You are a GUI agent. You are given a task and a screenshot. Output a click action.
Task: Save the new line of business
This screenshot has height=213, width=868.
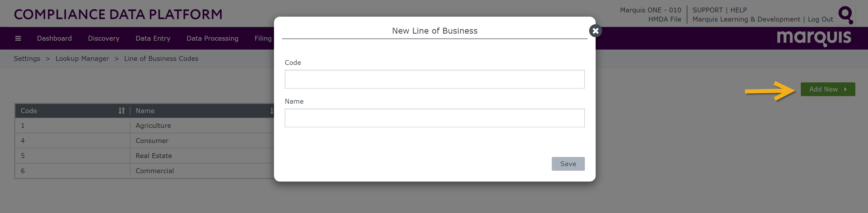point(568,164)
